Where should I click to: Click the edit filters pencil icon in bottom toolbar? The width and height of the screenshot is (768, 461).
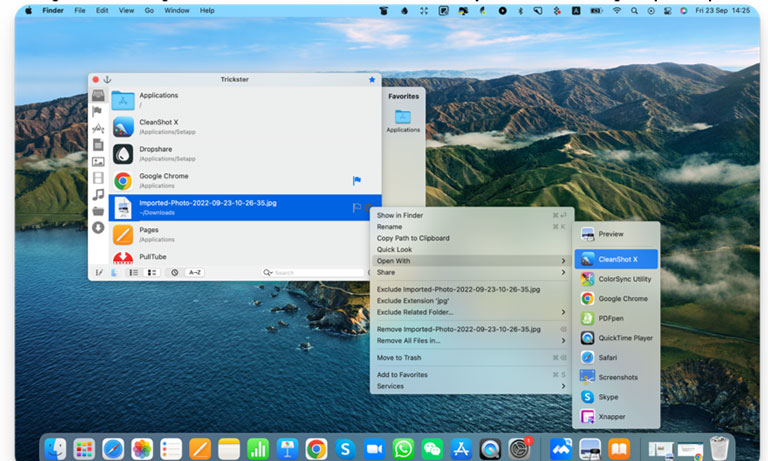pos(99,272)
